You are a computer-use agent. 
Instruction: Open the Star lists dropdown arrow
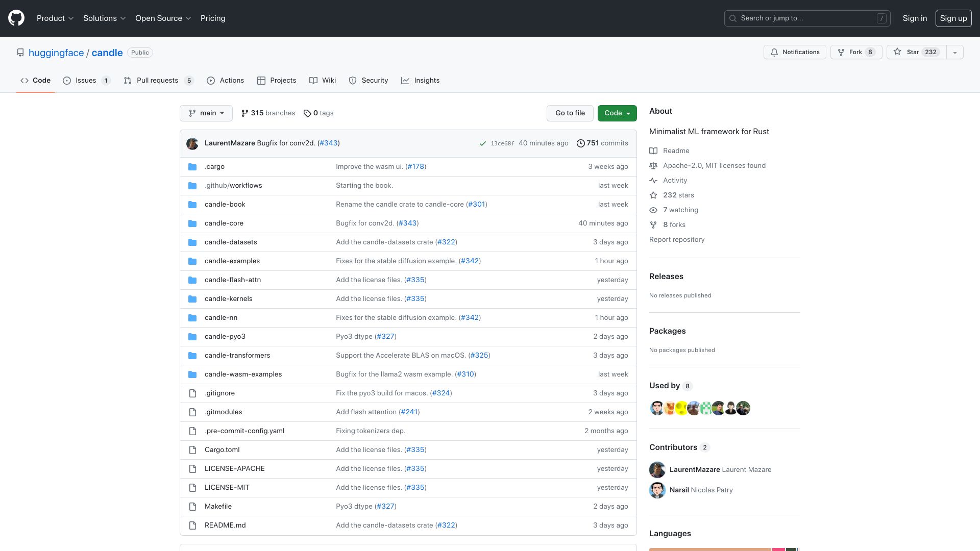[x=954, y=53]
